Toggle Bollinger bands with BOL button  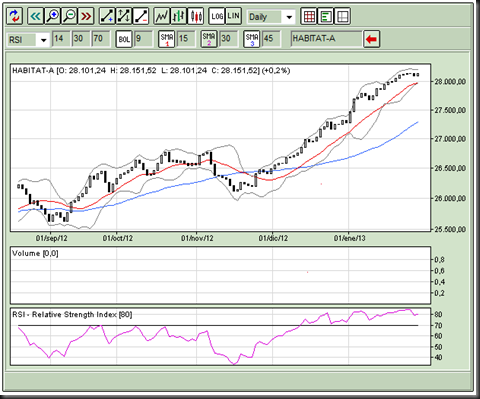coord(124,39)
